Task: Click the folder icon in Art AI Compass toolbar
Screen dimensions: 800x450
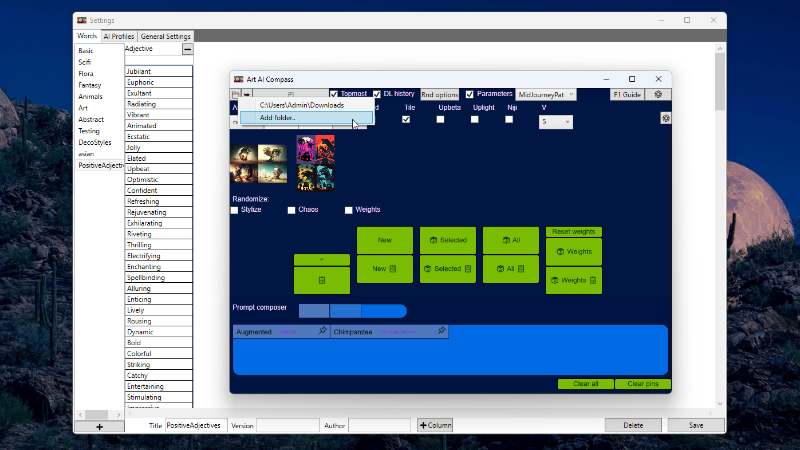Action: click(x=235, y=95)
